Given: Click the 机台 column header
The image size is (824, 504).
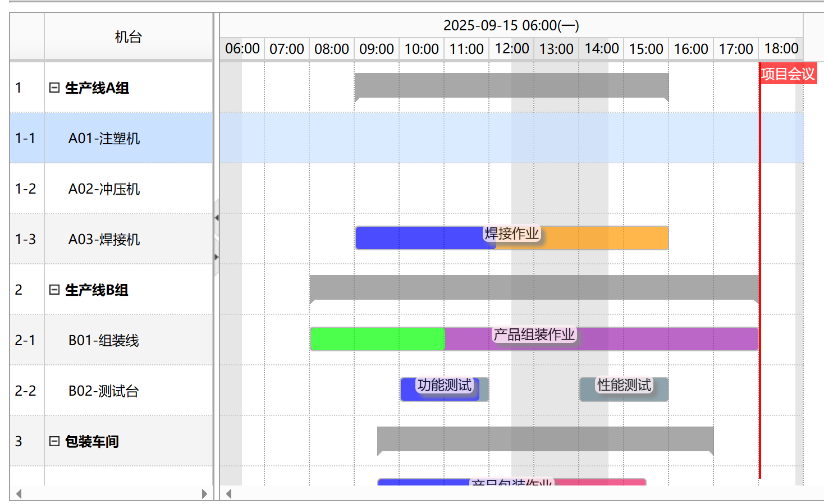Looking at the screenshot, I should tap(129, 37).
